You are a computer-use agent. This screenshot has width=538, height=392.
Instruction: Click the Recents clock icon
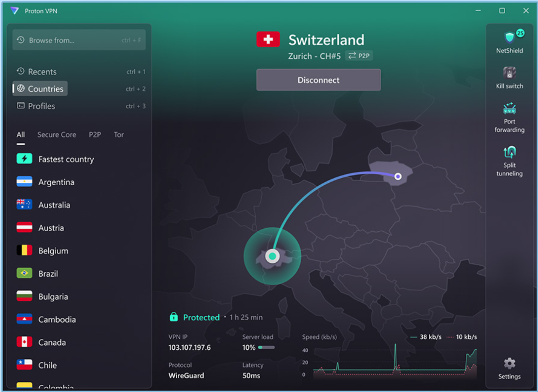point(21,71)
